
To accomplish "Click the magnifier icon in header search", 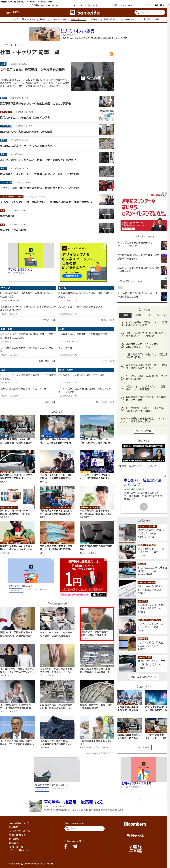I will coord(137,13).
